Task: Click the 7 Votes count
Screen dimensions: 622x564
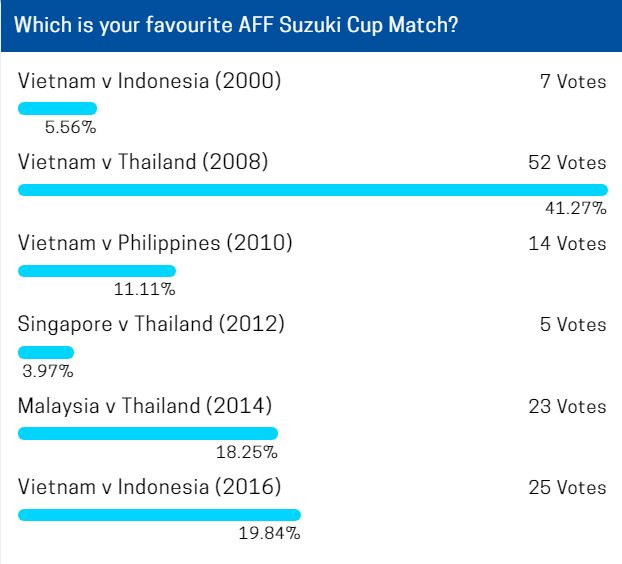Action: tap(573, 82)
